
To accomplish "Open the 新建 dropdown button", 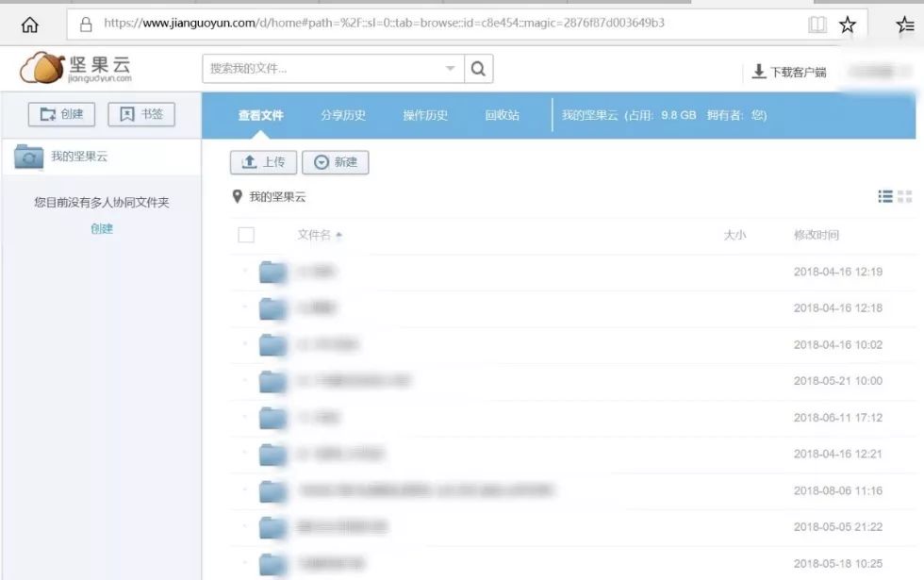I will pos(337,162).
